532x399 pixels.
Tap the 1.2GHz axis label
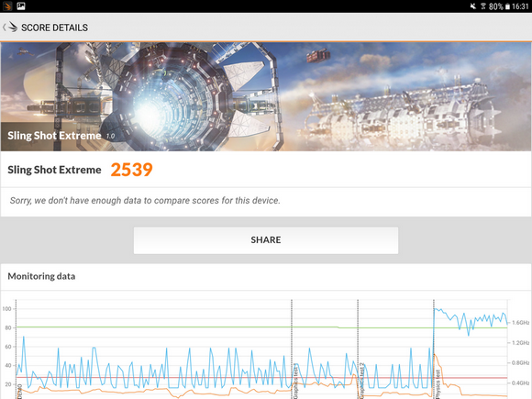[520, 343]
